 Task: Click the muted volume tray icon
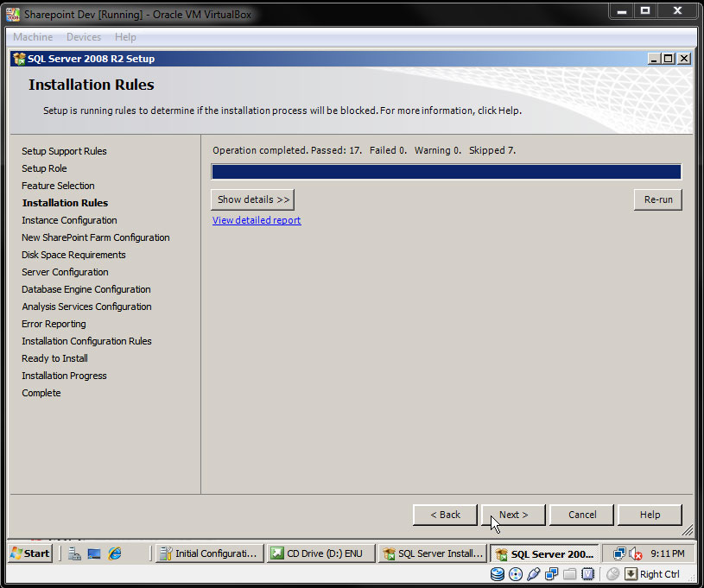click(635, 553)
